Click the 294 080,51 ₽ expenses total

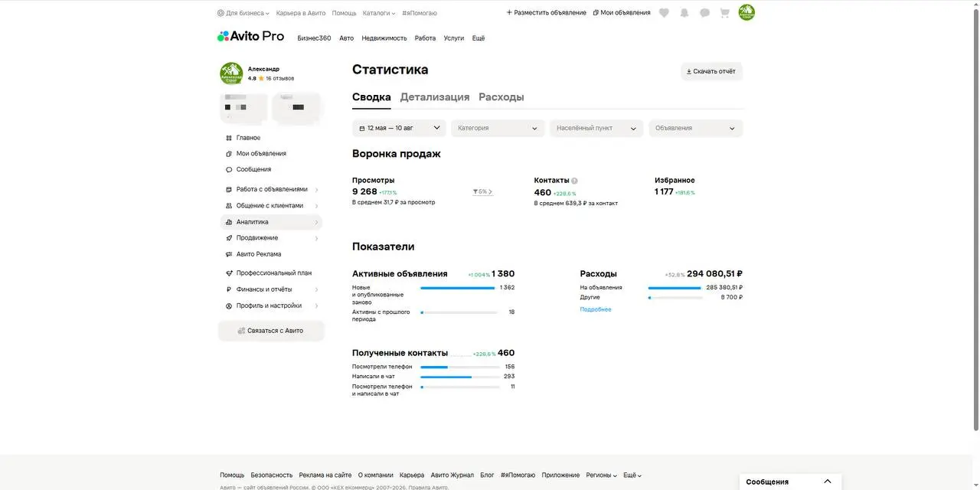click(714, 274)
